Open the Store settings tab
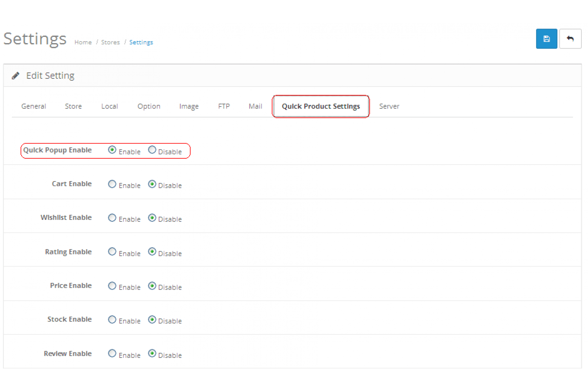The width and height of the screenshot is (588, 392). click(x=73, y=106)
